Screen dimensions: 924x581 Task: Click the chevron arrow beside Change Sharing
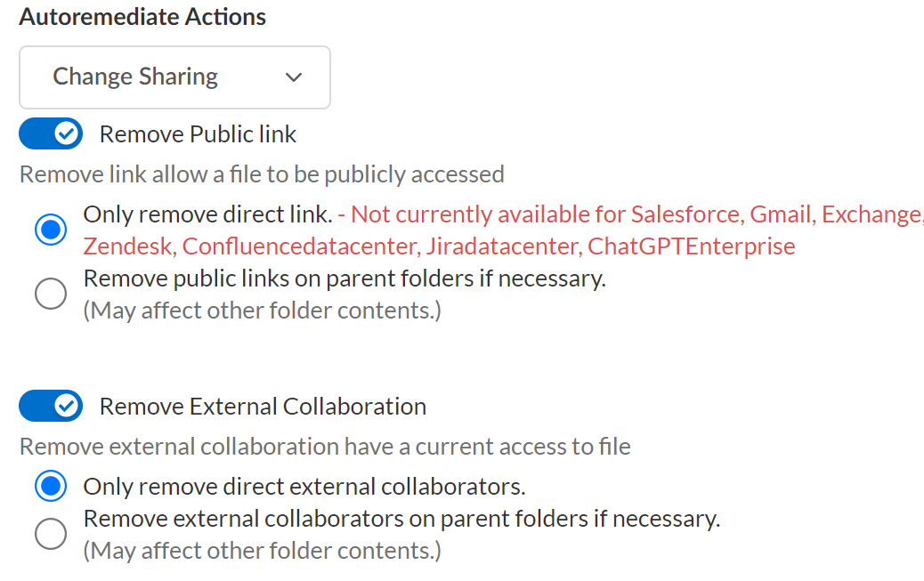tap(294, 77)
